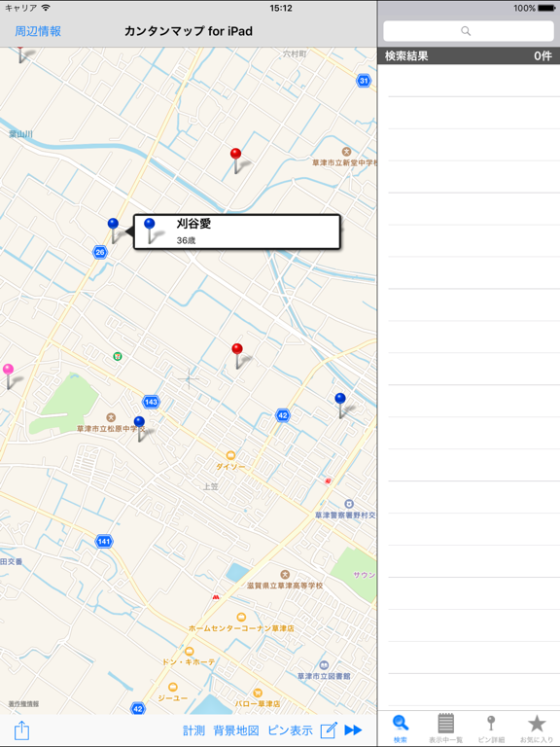Tap the battery status indicator
Screen dimensions: 560x747
click(x=546, y=8)
